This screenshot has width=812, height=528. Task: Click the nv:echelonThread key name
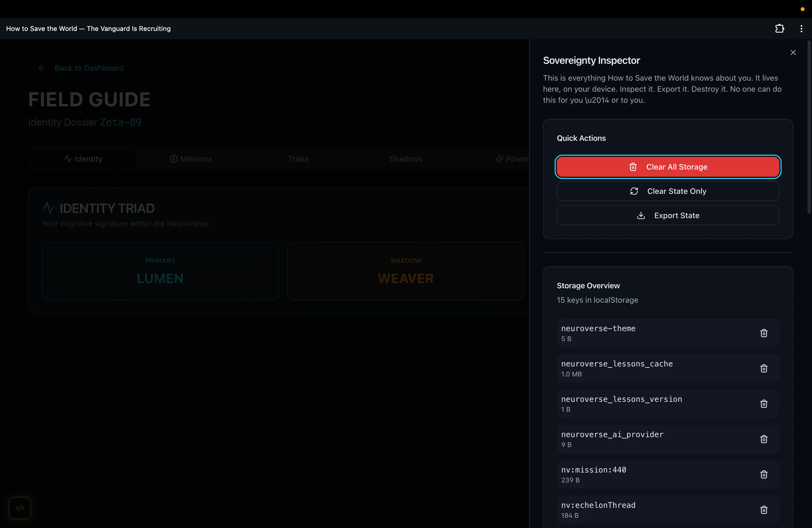pyautogui.click(x=598, y=505)
